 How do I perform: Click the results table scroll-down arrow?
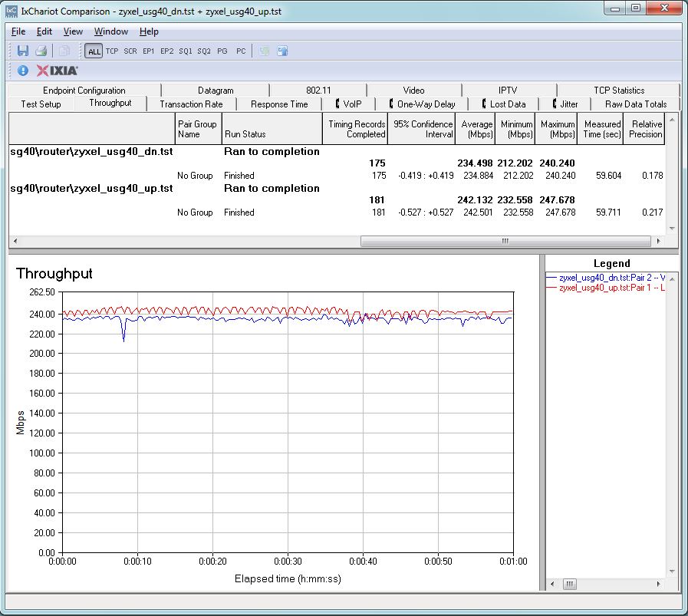[x=672, y=228]
